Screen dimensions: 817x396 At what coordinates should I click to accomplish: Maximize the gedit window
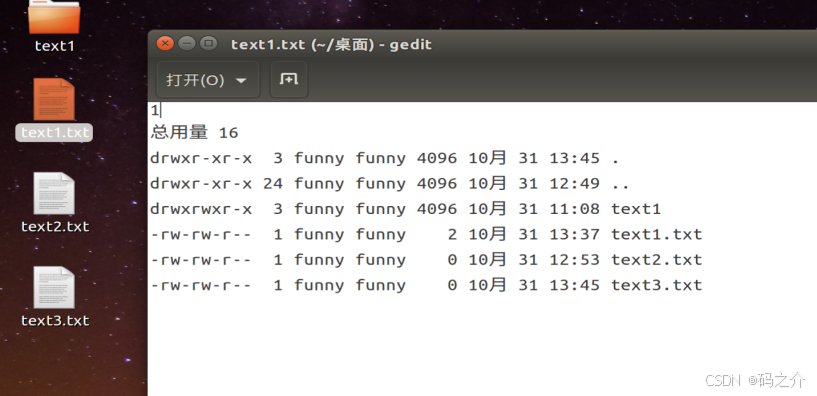[208, 44]
